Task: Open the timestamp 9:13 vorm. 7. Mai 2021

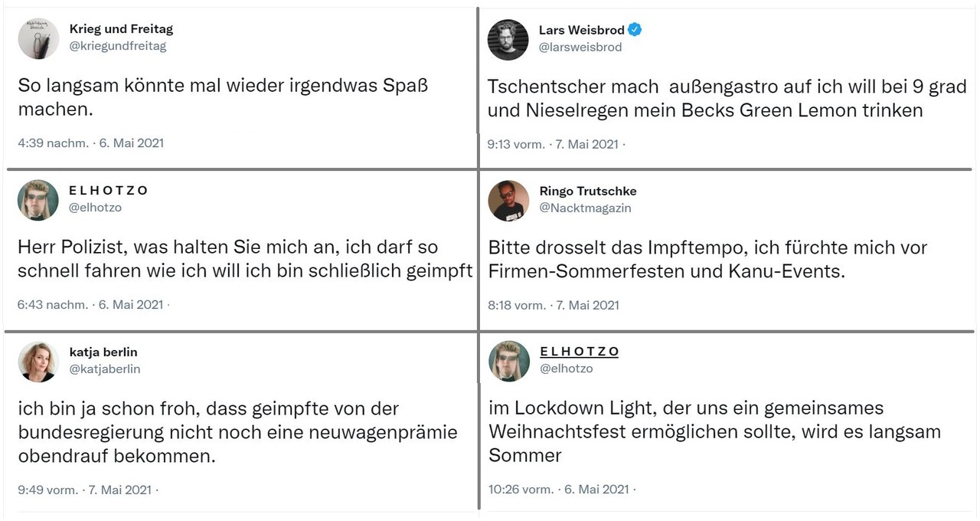Action: (554, 143)
